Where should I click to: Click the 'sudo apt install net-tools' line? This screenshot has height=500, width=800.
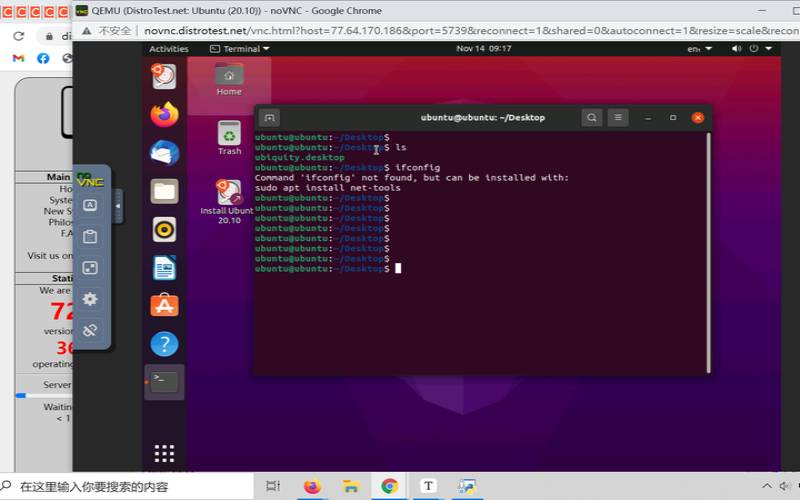[328, 187]
